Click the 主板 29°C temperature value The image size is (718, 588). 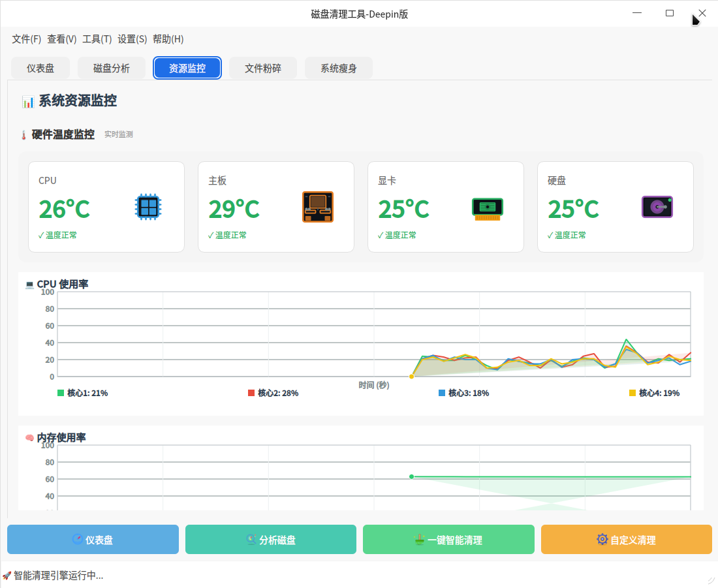(234, 209)
